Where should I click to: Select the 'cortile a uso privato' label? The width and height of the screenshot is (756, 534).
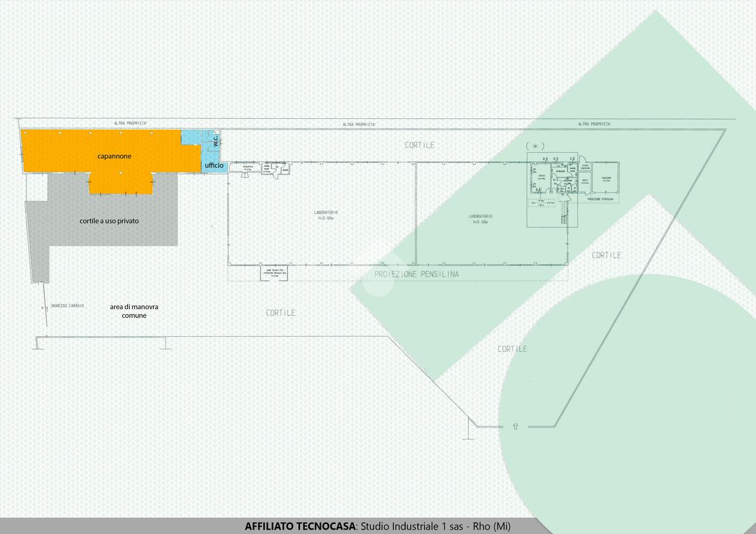pos(109,221)
